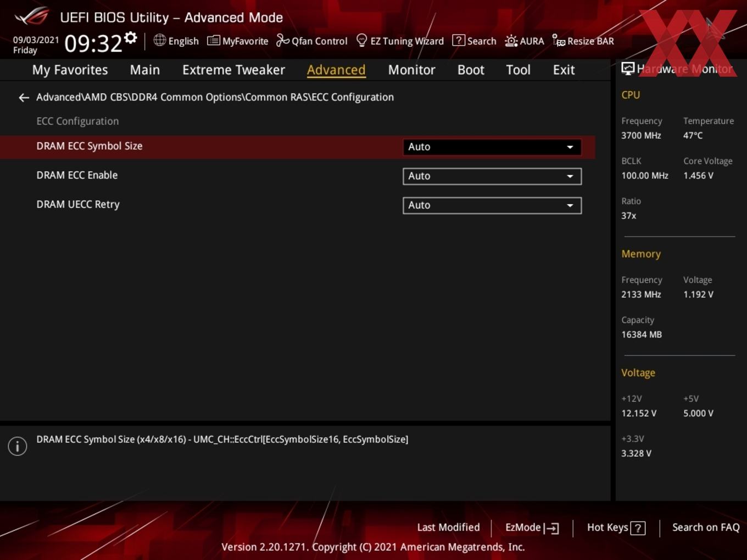
Task: Click the globe language icon
Action: [159, 40]
